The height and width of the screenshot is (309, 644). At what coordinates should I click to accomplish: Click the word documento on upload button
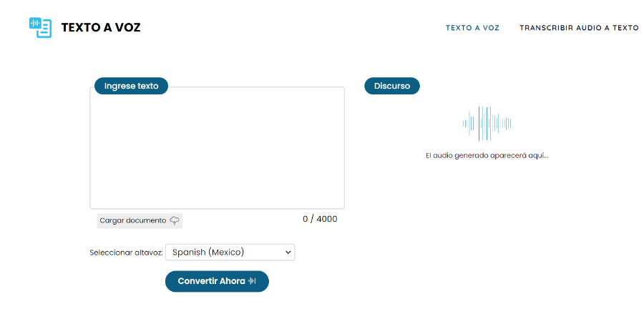click(x=146, y=220)
